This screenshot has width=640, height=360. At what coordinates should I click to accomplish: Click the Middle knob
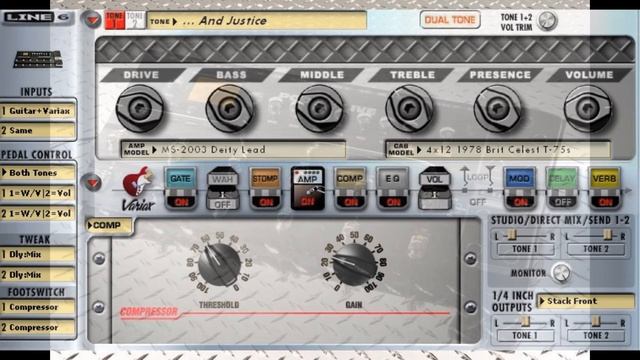click(319, 109)
